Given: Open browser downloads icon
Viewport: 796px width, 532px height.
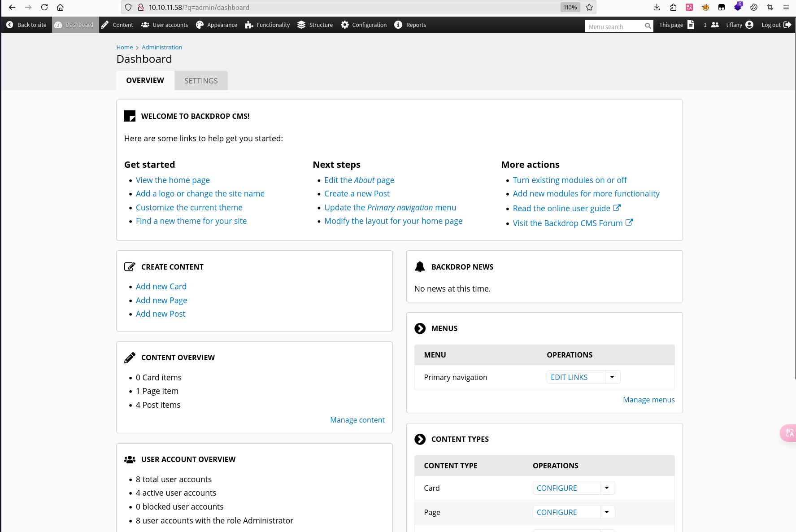Looking at the screenshot, I should click(x=657, y=7).
